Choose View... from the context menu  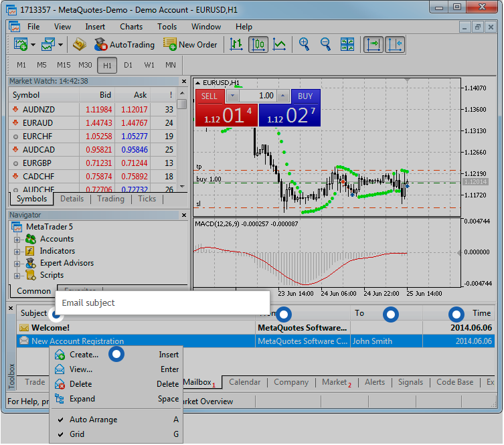click(116, 369)
